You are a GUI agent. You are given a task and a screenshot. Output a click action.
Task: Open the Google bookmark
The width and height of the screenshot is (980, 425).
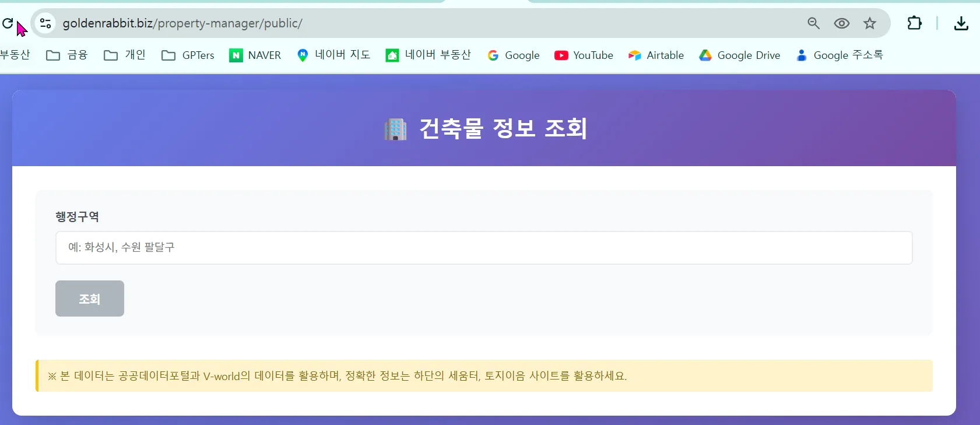(514, 55)
